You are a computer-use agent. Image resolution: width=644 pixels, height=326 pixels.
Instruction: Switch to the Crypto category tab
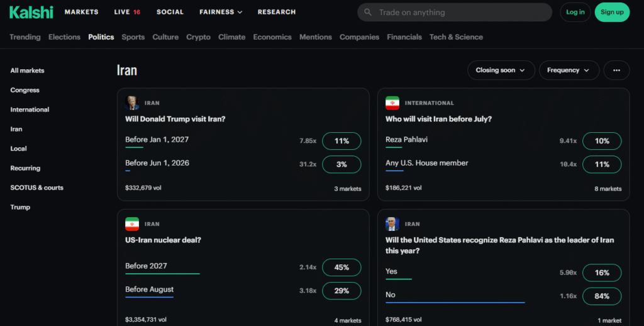click(x=198, y=37)
